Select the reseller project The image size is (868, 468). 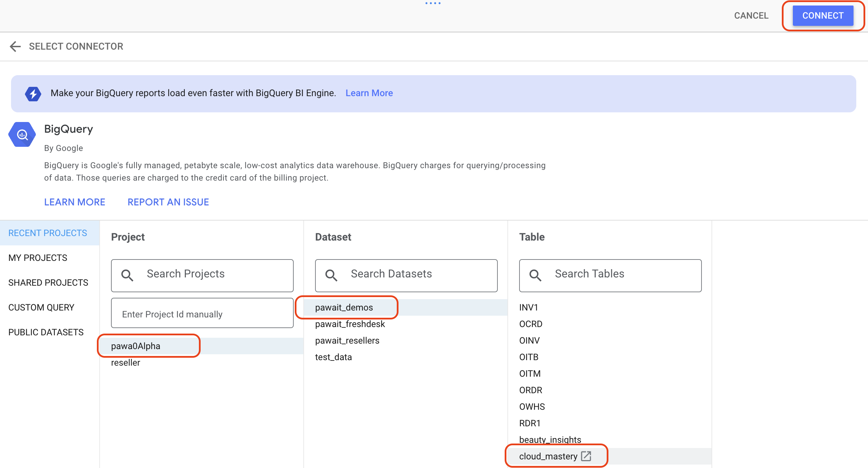point(125,362)
